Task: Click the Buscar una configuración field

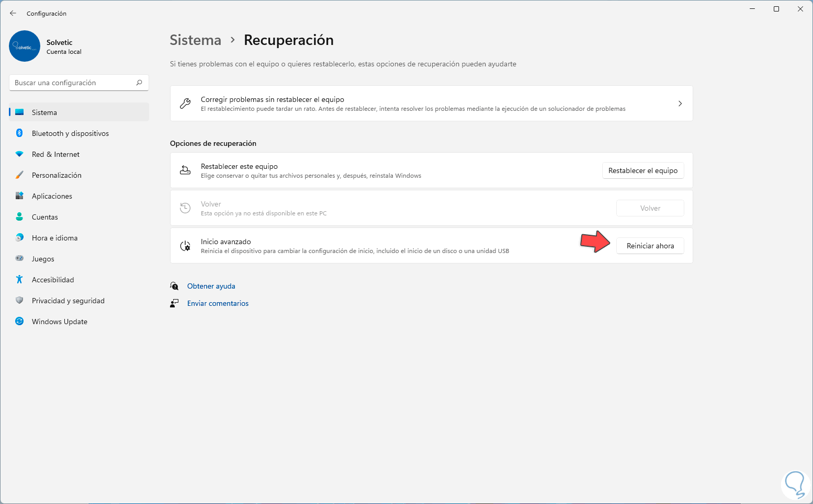Action: point(73,83)
